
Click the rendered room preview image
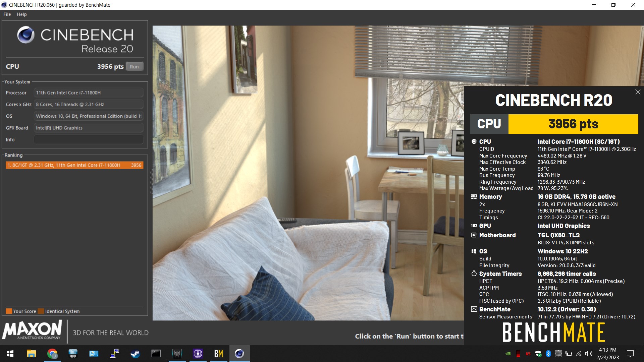tap(308, 173)
